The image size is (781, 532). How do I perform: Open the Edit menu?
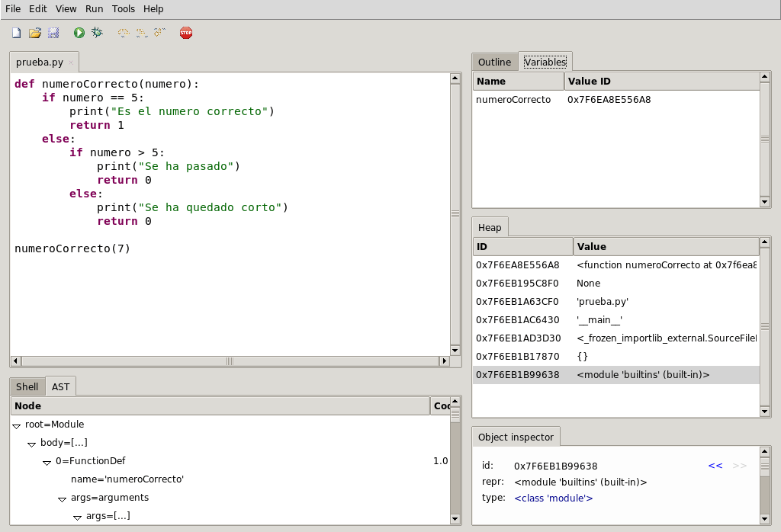[x=38, y=9]
